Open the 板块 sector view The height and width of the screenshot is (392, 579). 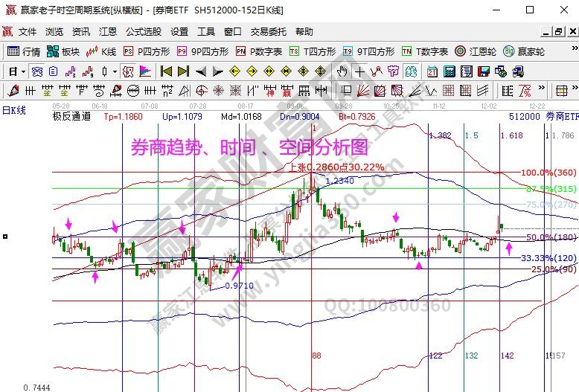pyautogui.click(x=63, y=52)
